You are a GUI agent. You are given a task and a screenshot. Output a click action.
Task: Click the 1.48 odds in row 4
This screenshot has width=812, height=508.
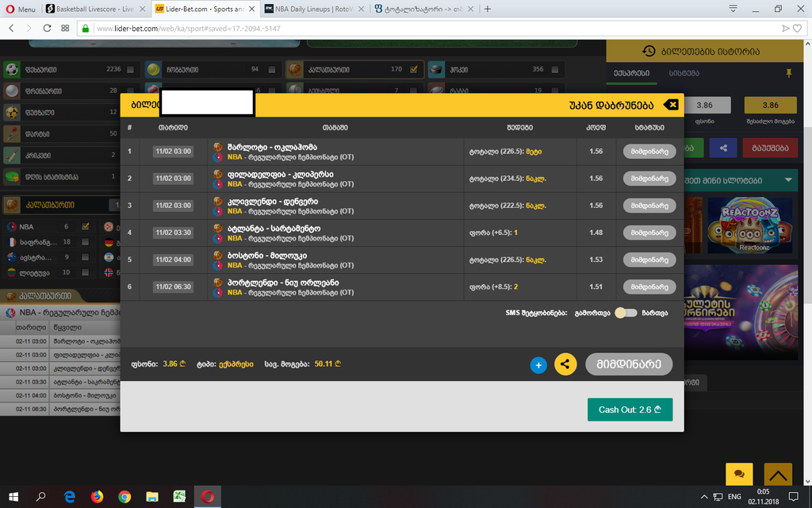point(596,233)
